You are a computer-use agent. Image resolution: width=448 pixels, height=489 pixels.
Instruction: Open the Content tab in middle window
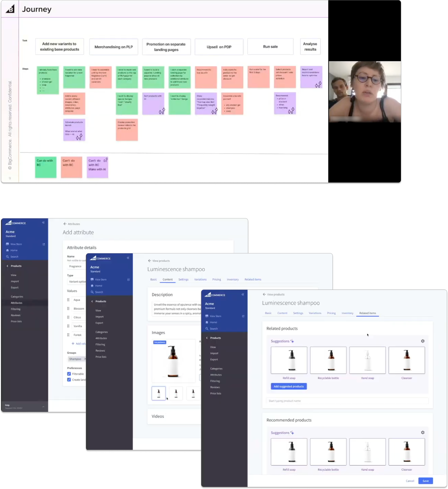(x=167, y=279)
